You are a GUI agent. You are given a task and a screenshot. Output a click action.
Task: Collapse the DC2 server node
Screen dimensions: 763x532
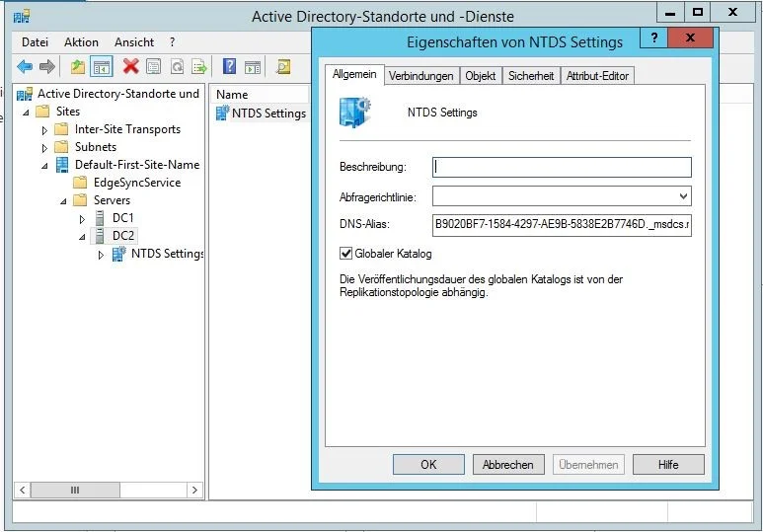[x=82, y=237]
